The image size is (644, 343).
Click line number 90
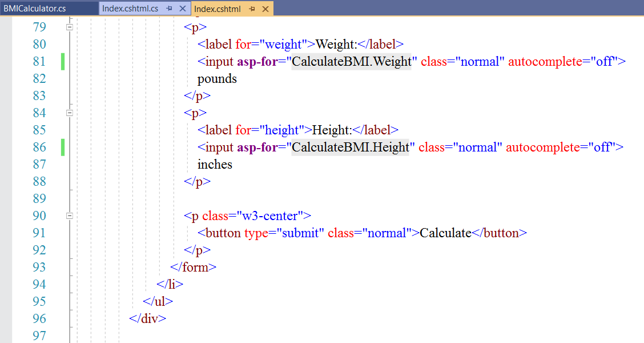[39, 216]
